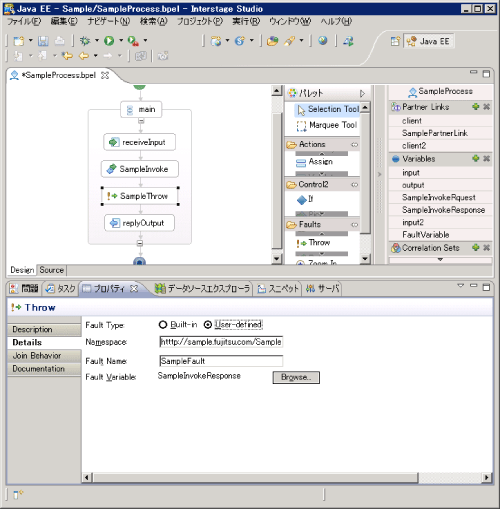Click the Print toolbar icon
This screenshot has width=500, height=509.
pyautogui.click(x=60, y=41)
